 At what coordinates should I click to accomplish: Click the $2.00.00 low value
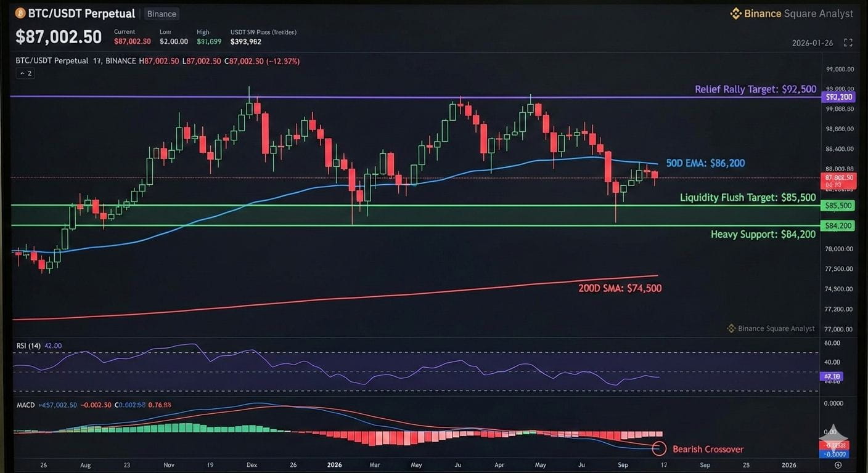click(x=173, y=41)
